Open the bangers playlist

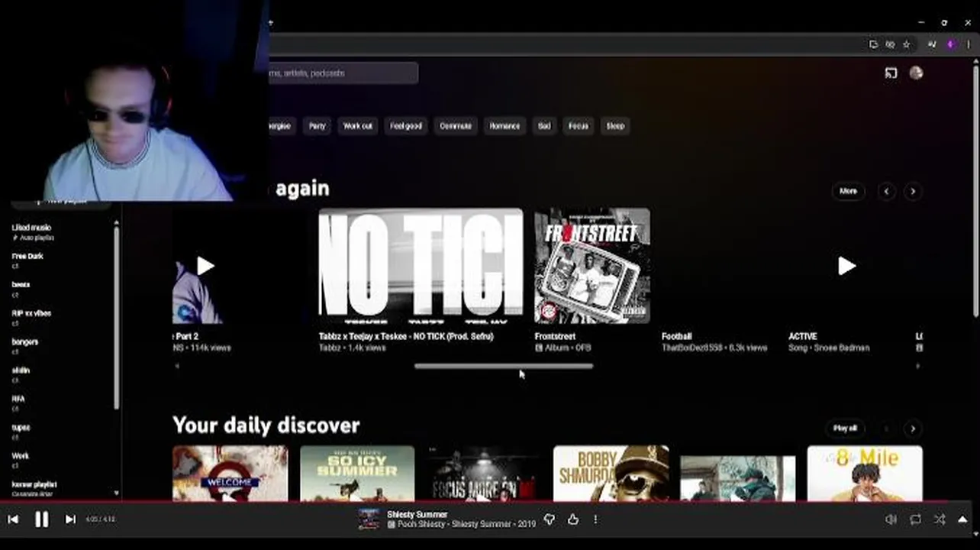(61, 346)
